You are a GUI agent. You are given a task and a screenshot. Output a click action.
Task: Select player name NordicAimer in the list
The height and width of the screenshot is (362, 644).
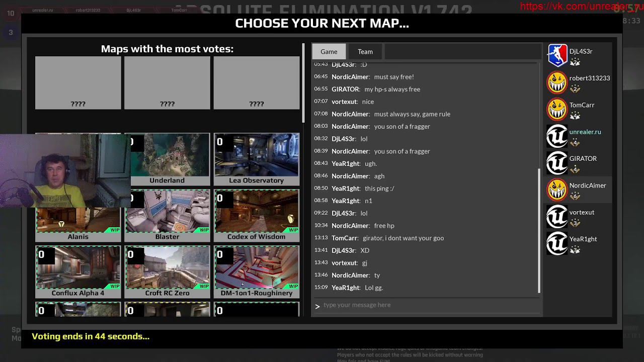pyautogui.click(x=588, y=186)
